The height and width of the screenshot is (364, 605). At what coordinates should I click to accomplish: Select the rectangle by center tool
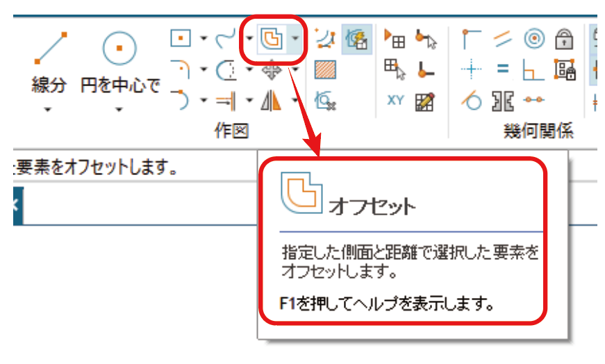pos(181,38)
